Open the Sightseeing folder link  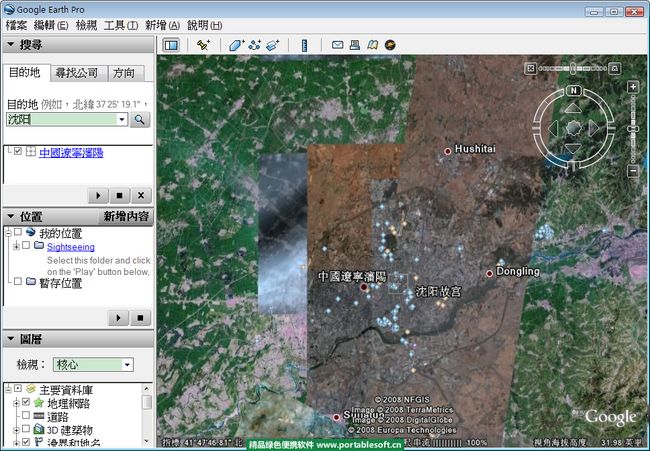click(70, 247)
